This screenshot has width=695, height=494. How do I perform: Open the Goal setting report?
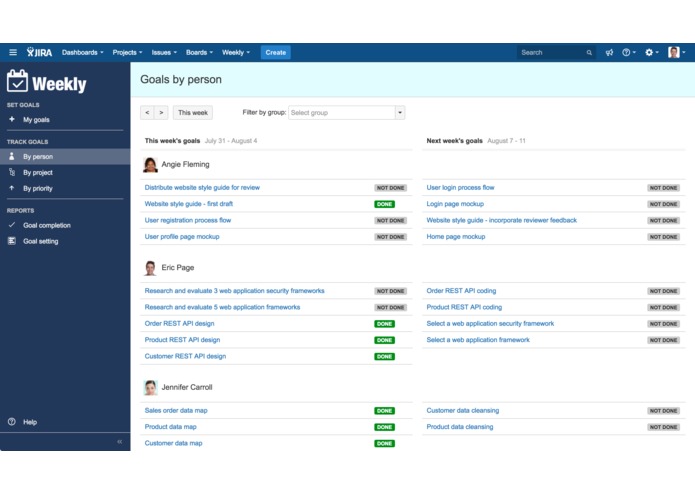click(41, 241)
